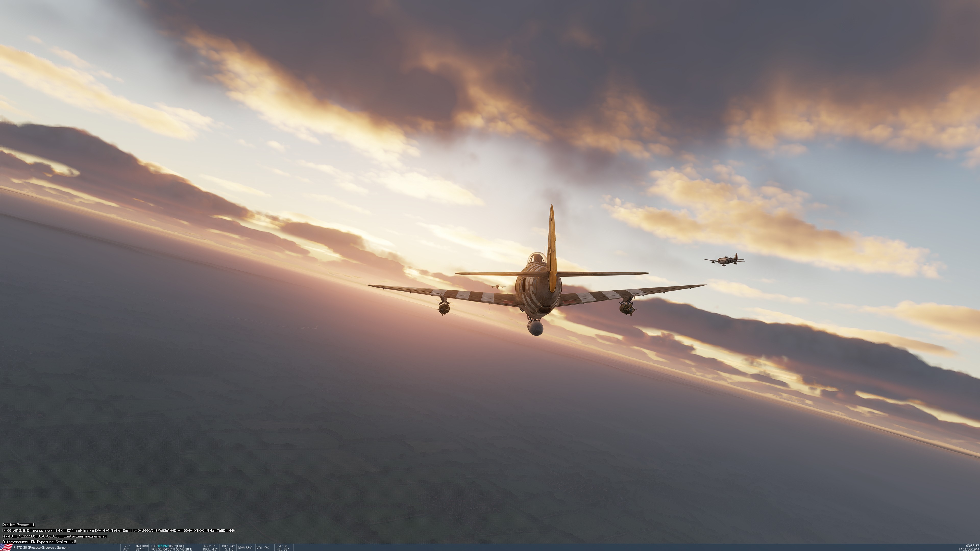The width and height of the screenshot is (980, 551).
Task: Click the Autoexposure ON overlay line
Action: (39, 542)
